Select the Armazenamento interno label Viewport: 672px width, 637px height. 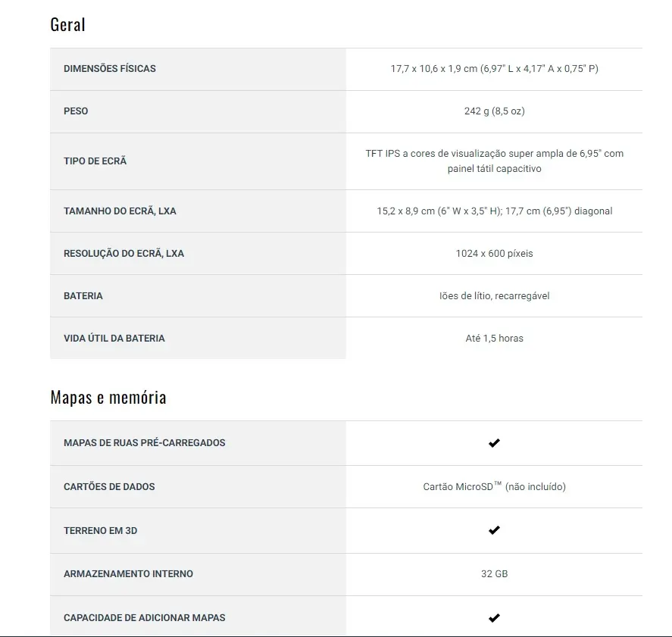(128, 573)
